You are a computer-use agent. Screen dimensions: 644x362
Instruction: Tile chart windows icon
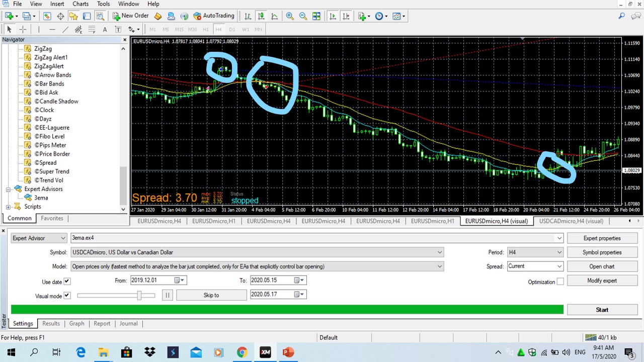[316, 16]
